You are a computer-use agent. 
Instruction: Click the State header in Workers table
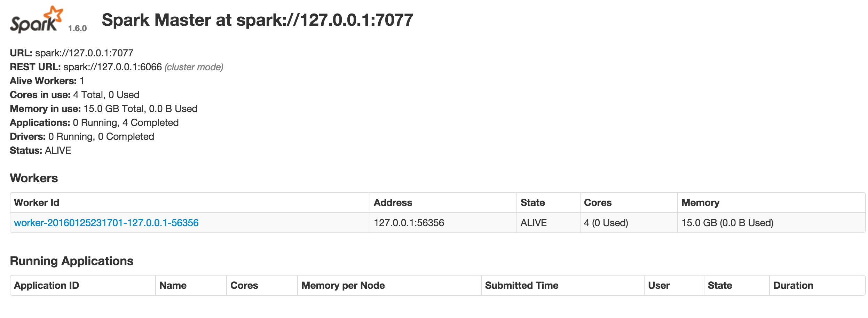tap(532, 203)
